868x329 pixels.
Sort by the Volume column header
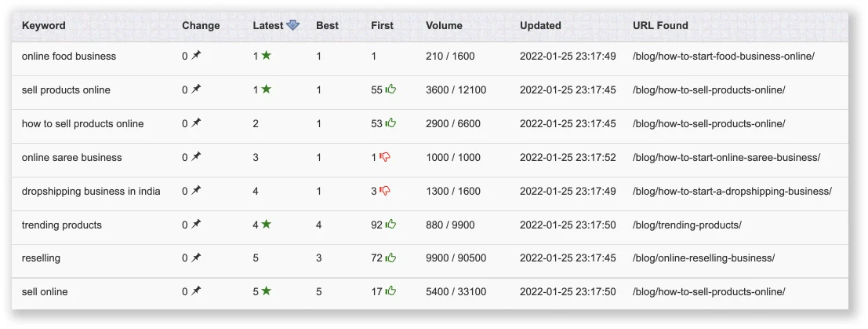[444, 25]
